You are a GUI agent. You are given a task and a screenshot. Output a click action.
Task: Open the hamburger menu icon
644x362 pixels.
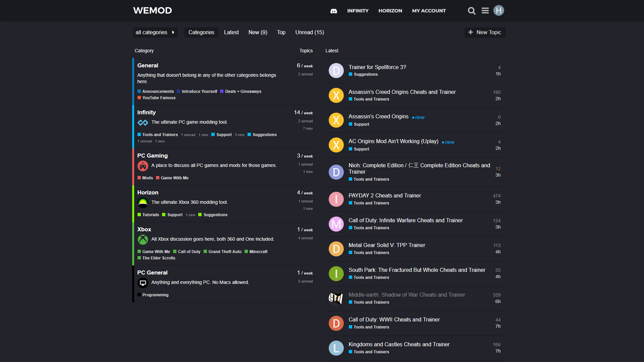(485, 11)
